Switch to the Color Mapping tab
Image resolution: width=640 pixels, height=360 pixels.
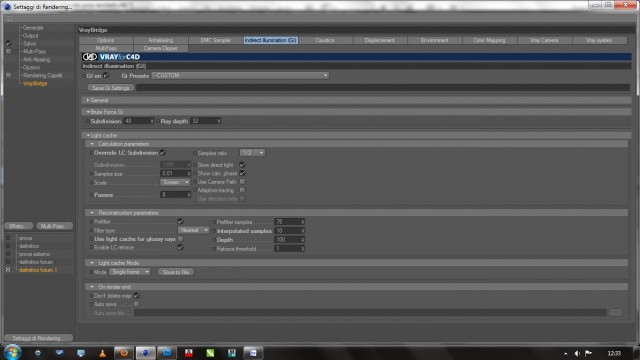click(489, 40)
